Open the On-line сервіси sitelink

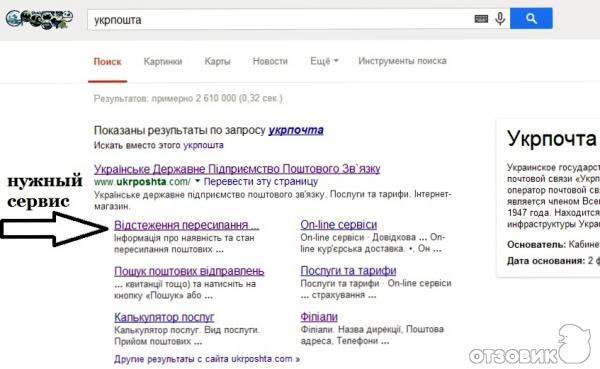click(339, 224)
